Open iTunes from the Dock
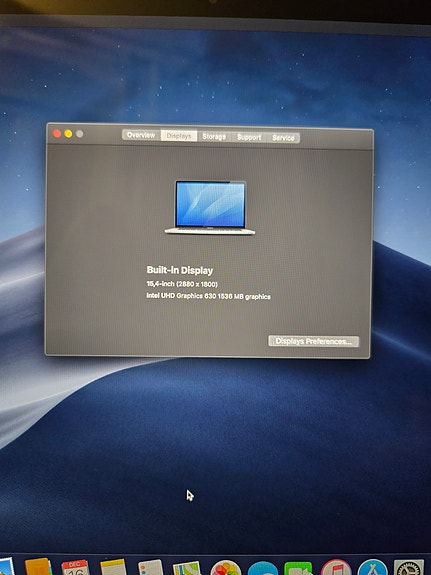This screenshot has height=575, width=431. pos(336,568)
